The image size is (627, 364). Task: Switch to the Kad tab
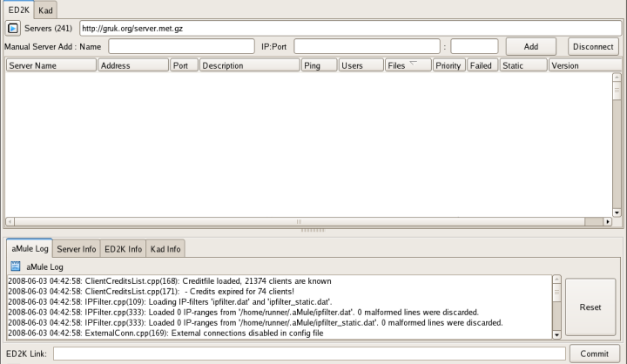(x=47, y=9)
